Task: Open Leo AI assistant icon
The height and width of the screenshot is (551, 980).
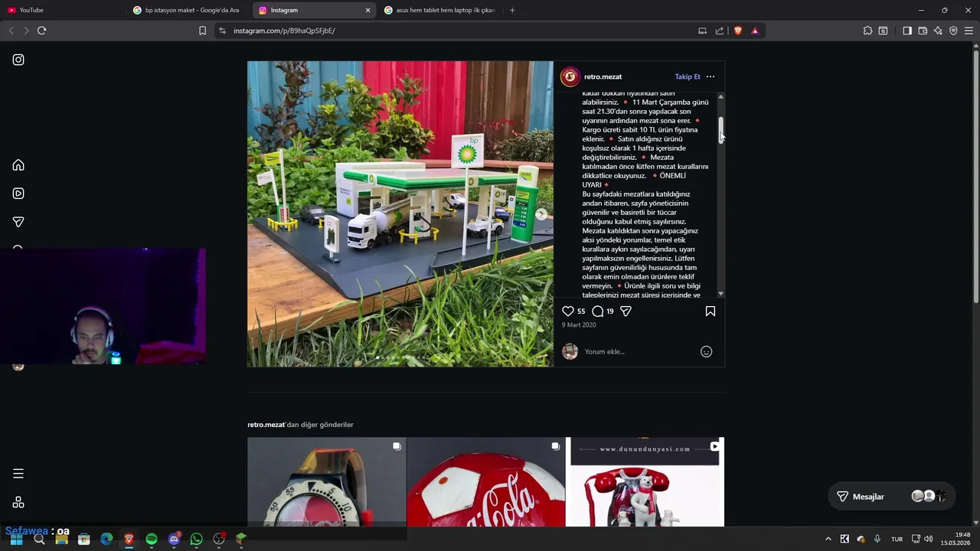Action: (x=938, y=31)
